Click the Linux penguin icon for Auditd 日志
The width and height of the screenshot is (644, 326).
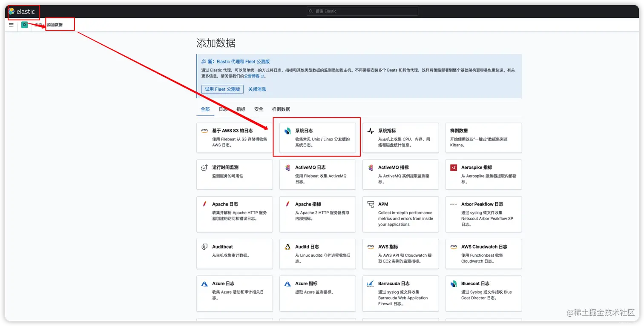coord(287,246)
